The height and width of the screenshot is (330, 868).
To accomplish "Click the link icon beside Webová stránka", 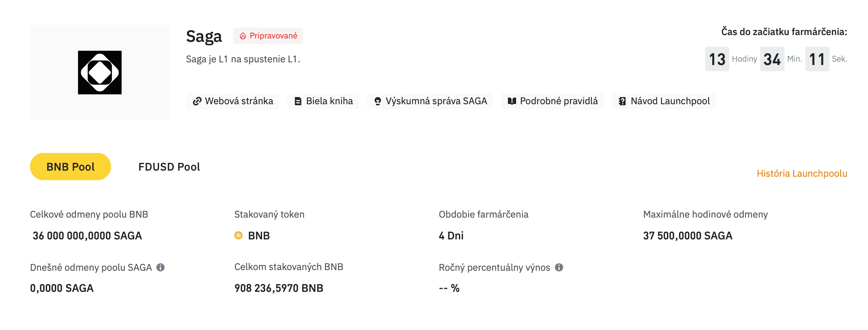I will [x=197, y=101].
